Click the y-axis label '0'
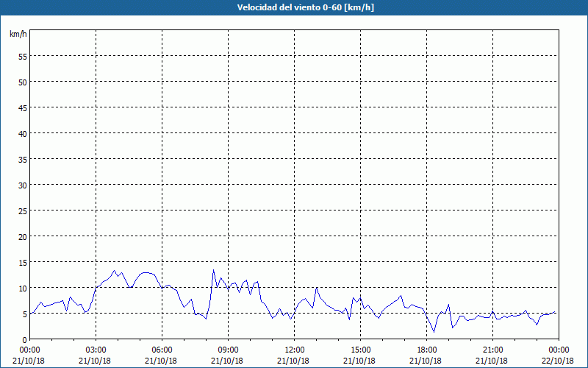 pos(25,340)
